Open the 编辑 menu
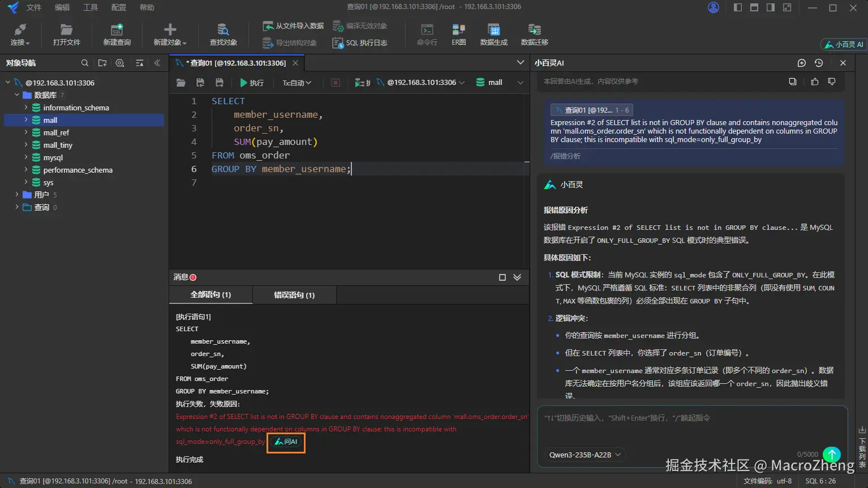868x488 pixels. [62, 7]
